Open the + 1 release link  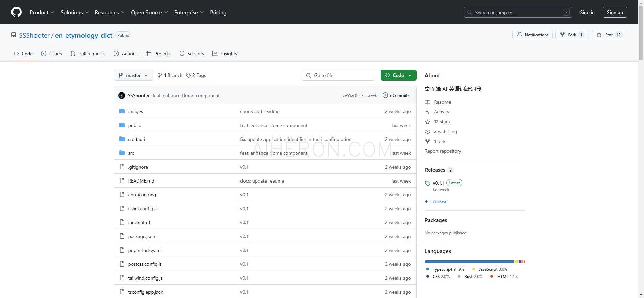(x=436, y=201)
